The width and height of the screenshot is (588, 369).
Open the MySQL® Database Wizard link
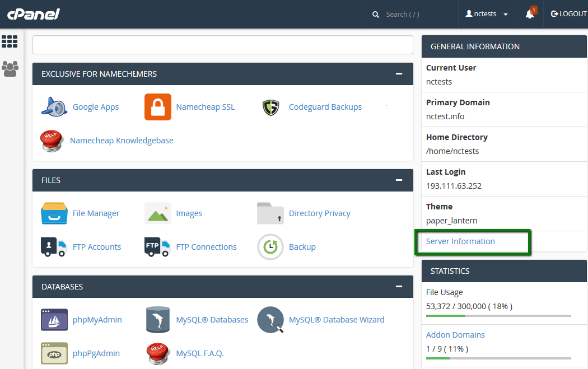[x=337, y=320]
